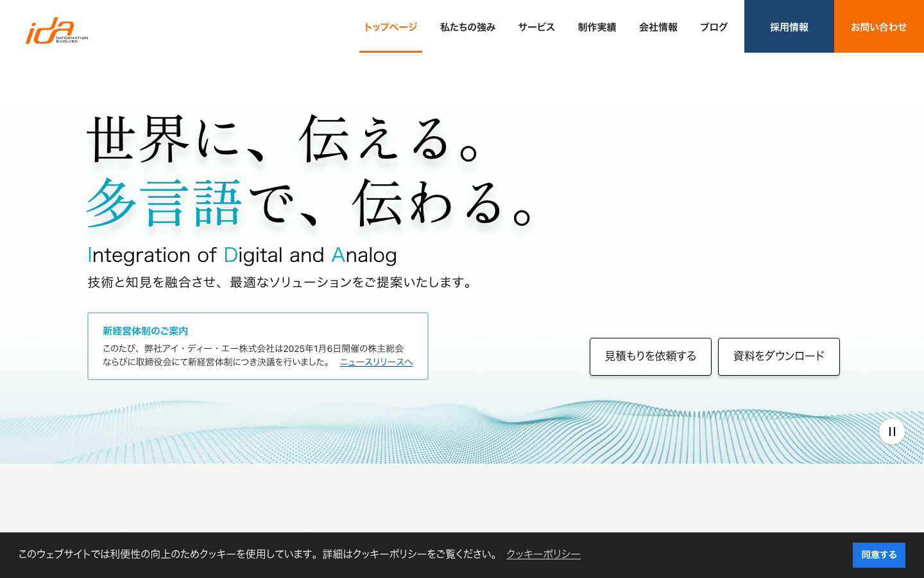Click the ida logo in the header

tap(56, 30)
